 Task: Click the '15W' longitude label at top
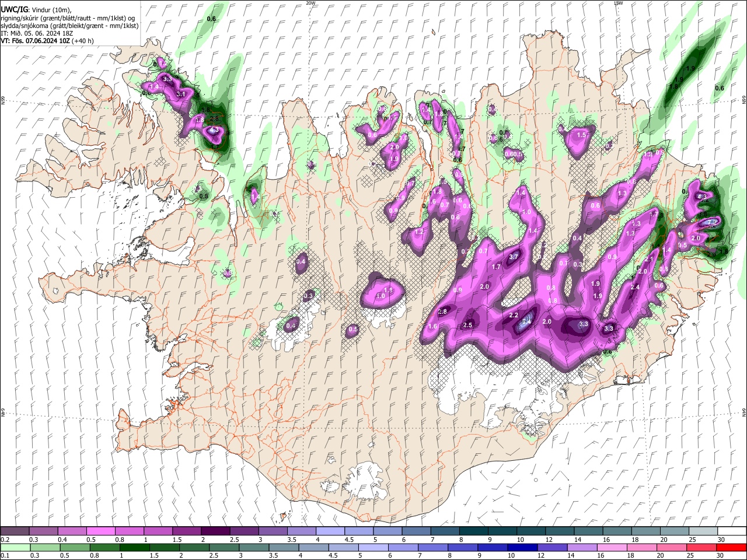pyautogui.click(x=618, y=3)
